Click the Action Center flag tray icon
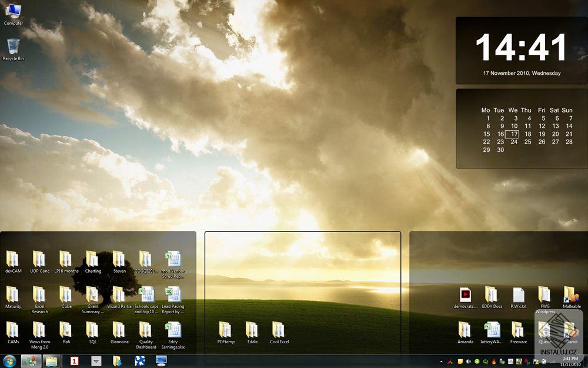Image resolution: width=588 pixels, height=368 pixels. pos(535,362)
